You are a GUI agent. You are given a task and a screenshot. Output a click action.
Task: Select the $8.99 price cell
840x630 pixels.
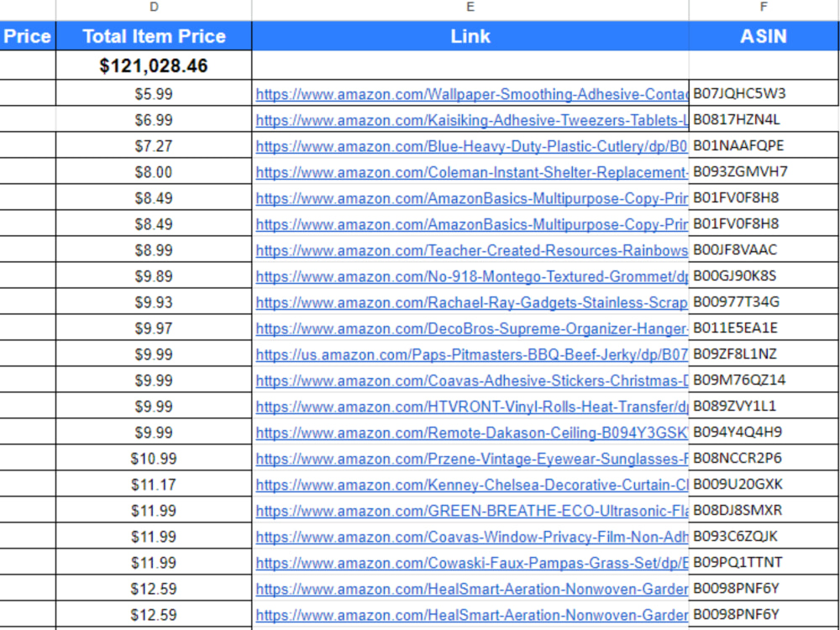tap(154, 250)
